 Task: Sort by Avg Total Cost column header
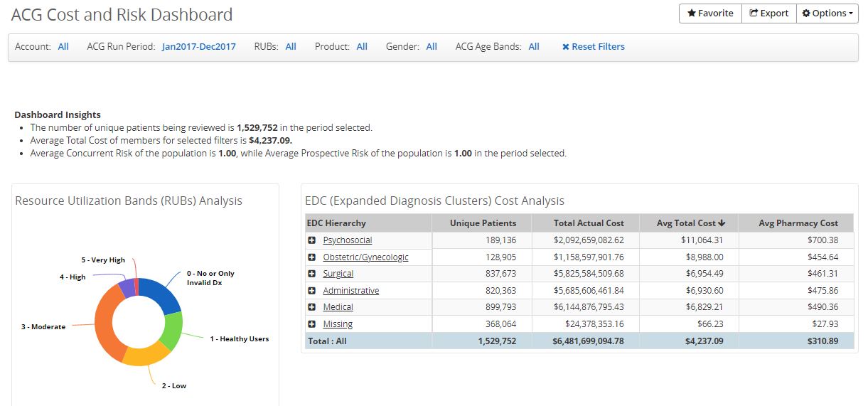(688, 223)
